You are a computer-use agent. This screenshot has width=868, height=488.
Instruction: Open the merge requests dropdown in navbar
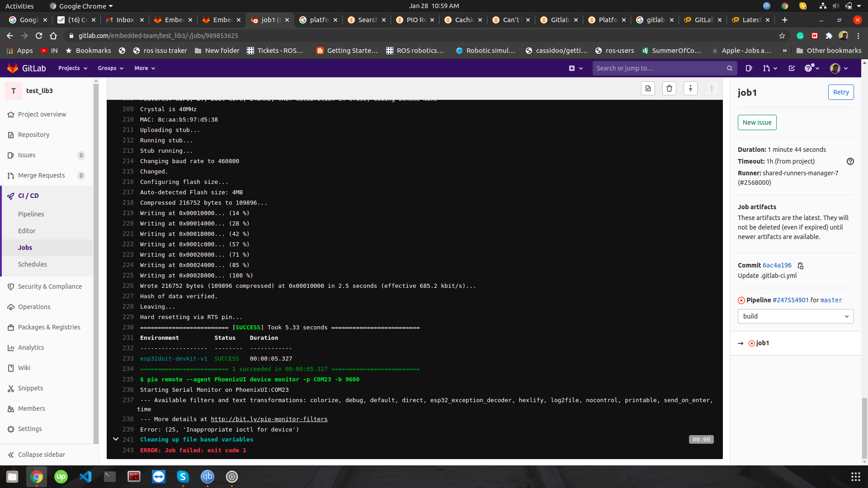pos(770,68)
